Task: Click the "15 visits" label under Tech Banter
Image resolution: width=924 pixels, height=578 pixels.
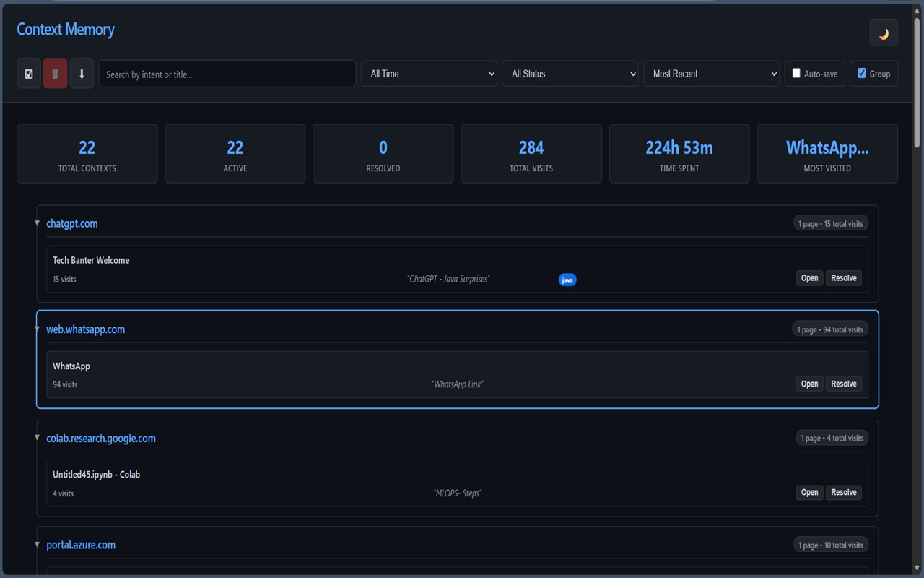Action: tap(64, 279)
